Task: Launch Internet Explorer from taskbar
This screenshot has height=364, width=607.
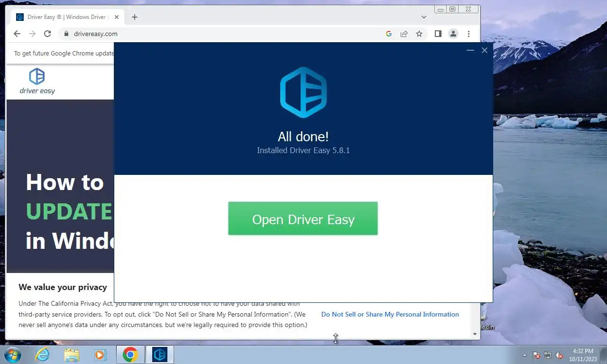Action: (x=42, y=355)
